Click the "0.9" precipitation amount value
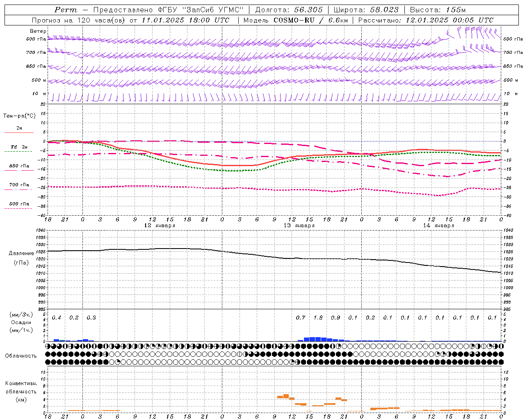 point(336,317)
